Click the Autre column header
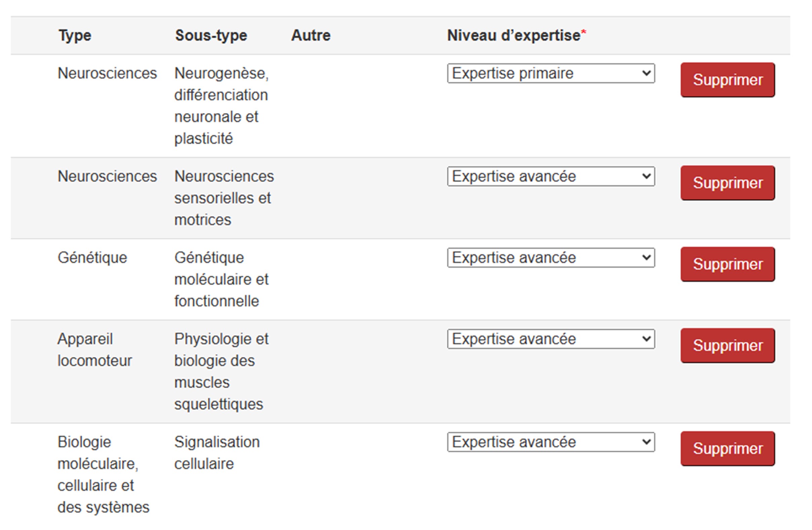Image resolution: width=812 pixels, height=530 pixels. pos(311,36)
